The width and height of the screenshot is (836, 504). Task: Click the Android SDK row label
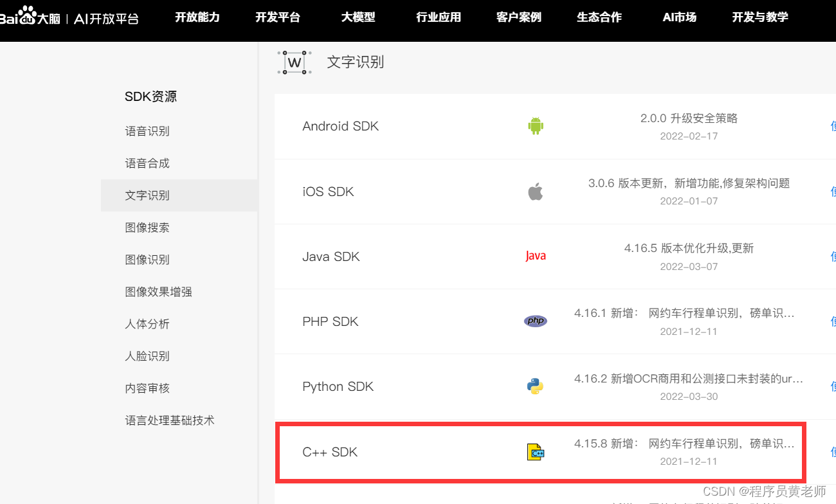[341, 126]
